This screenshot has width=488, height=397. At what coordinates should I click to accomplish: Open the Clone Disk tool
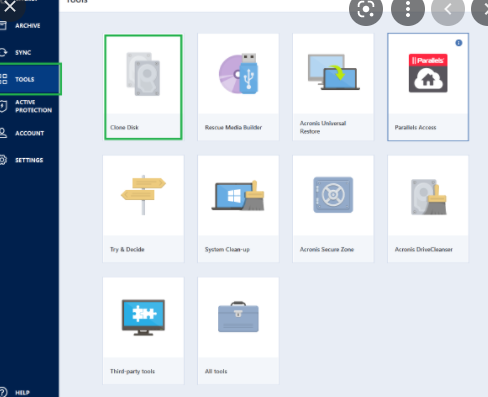pyautogui.click(x=143, y=87)
